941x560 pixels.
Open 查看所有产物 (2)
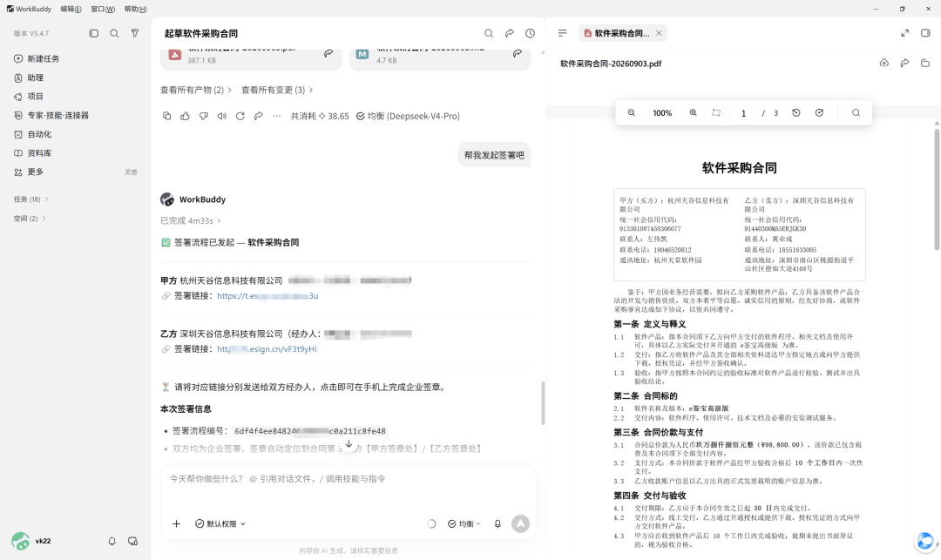point(196,90)
